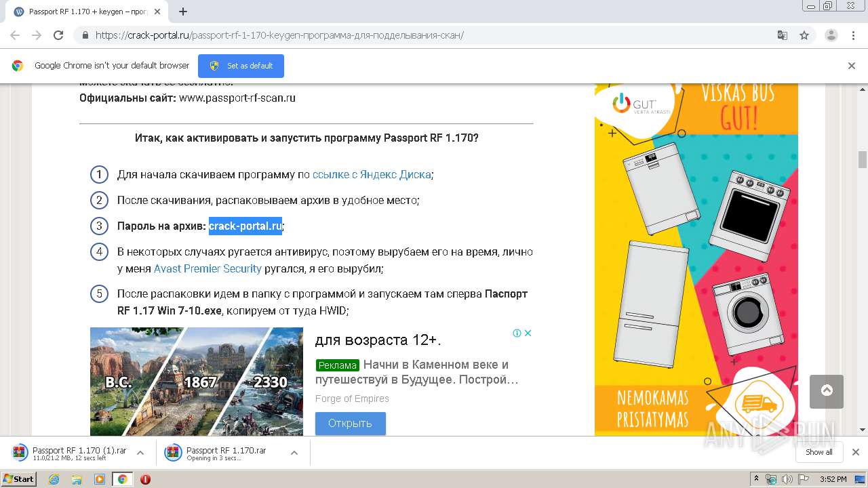The height and width of the screenshot is (488, 868).
Task: Open the Chrome profile avatar
Action: [831, 35]
